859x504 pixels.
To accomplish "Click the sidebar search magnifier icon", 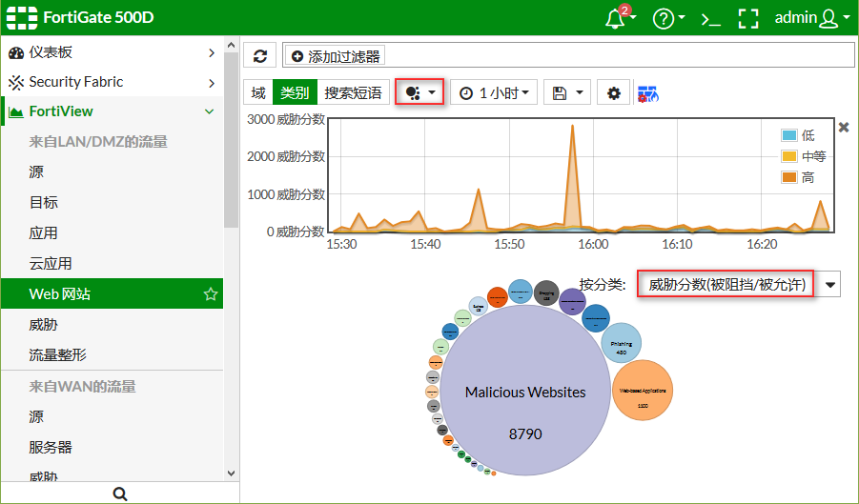I will (x=120, y=494).
